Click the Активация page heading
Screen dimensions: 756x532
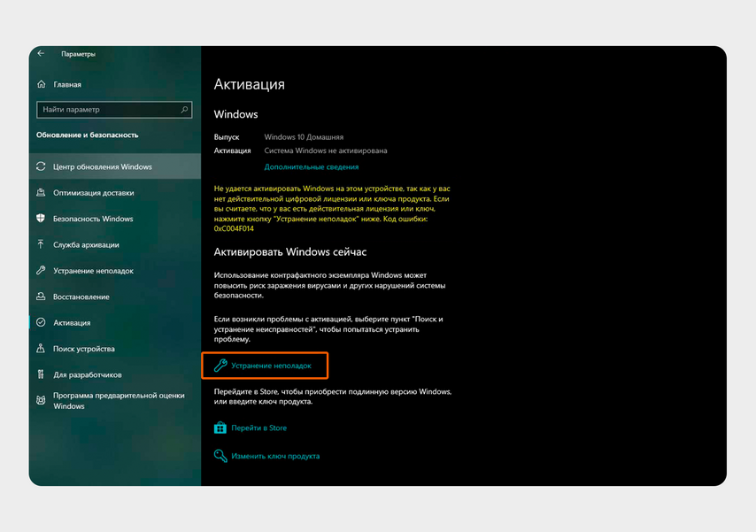coord(250,84)
